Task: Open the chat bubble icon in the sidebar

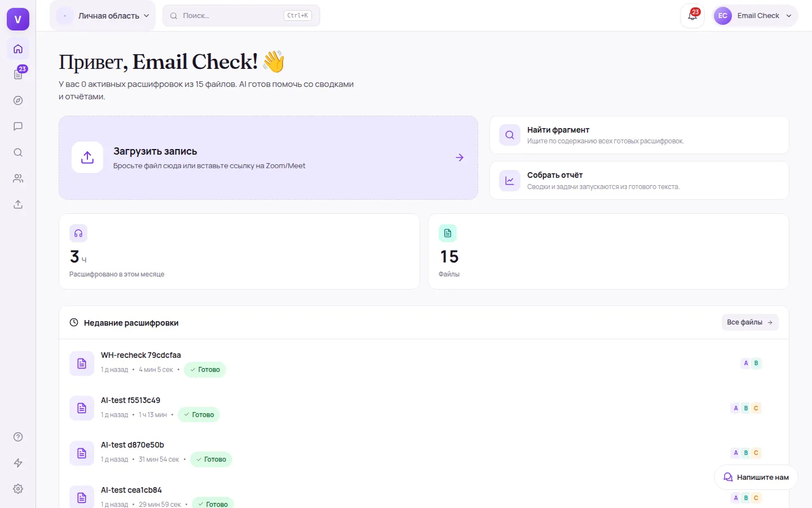Action: 18,126
